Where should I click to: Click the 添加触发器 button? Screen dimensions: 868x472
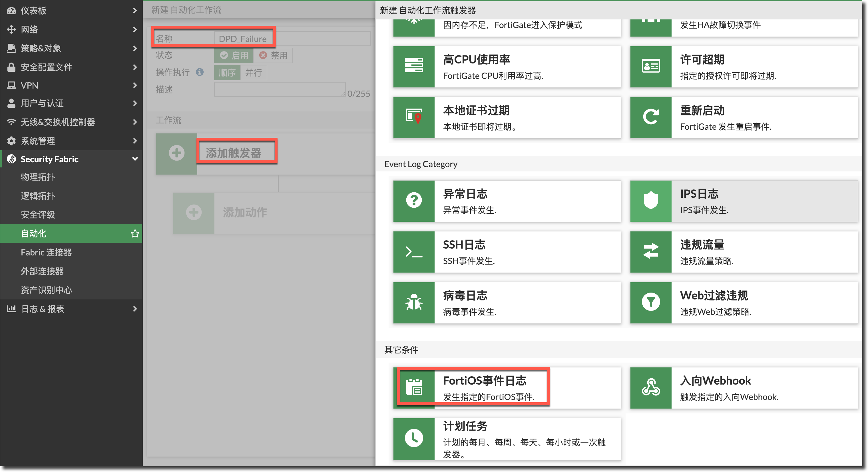click(x=234, y=153)
